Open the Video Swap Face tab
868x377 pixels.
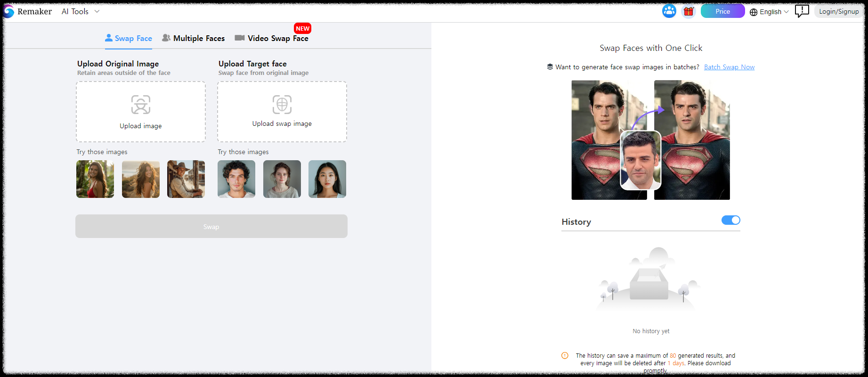272,38
